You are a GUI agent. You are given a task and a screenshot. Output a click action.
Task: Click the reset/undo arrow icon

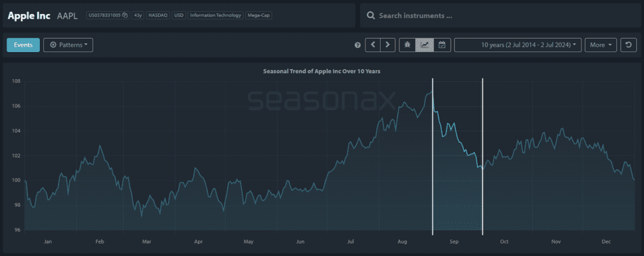[629, 45]
